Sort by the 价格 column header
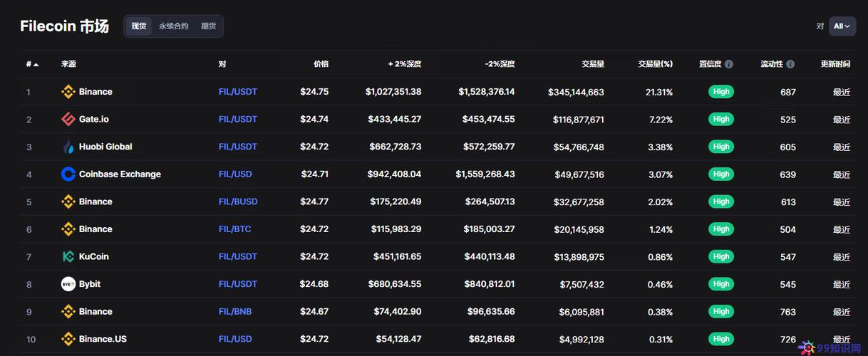Image resolution: width=868 pixels, height=356 pixels. 321,64
